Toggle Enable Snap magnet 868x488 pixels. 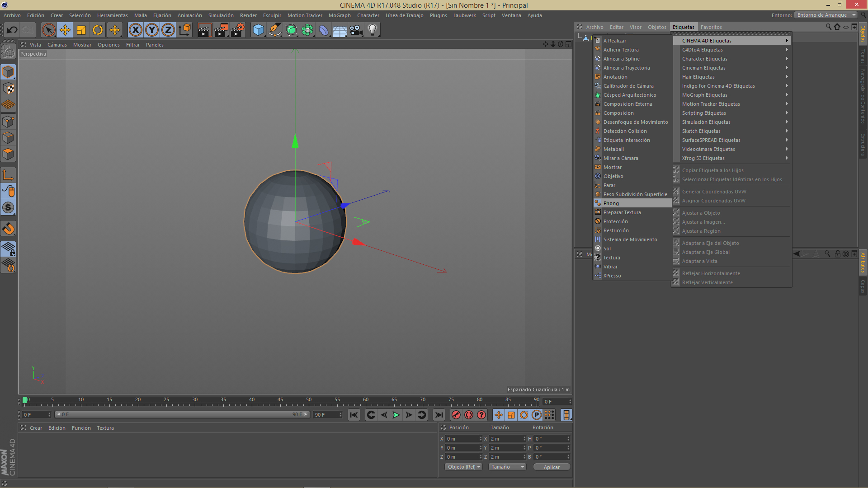click(8, 229)
